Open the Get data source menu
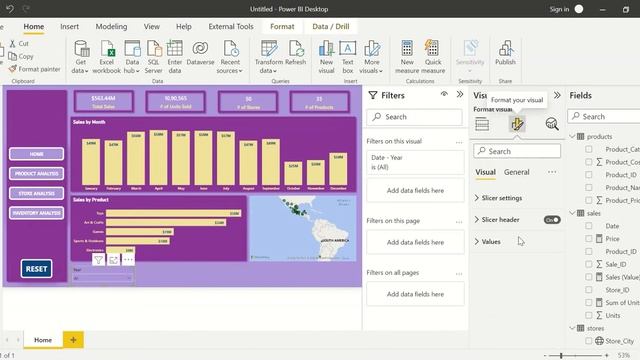This screenshot has height=360, width=640. 80,57
